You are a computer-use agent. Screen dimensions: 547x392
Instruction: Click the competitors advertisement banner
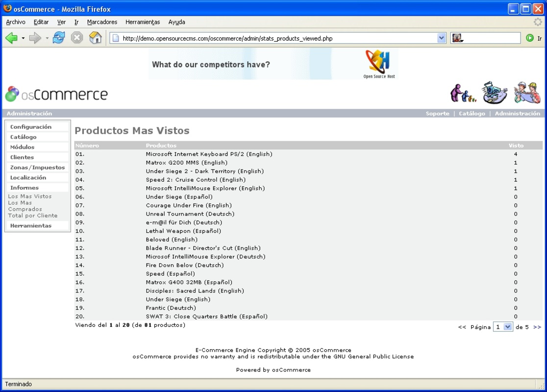coord(273,64)
